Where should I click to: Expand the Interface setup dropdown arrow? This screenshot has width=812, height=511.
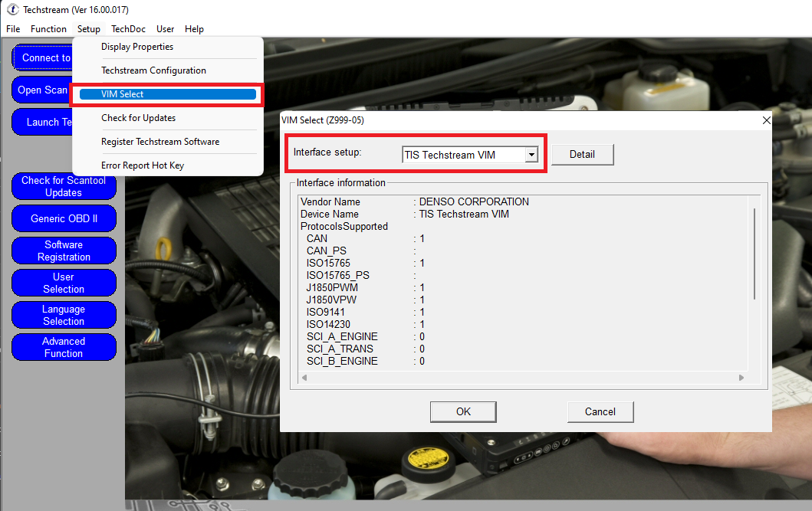(x=531, y=155)
